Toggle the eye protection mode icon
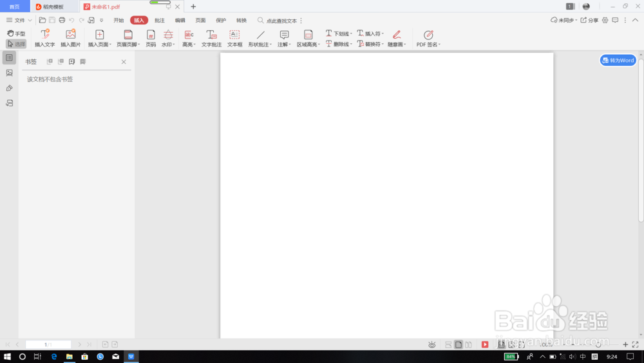 [x=431, y=345]
